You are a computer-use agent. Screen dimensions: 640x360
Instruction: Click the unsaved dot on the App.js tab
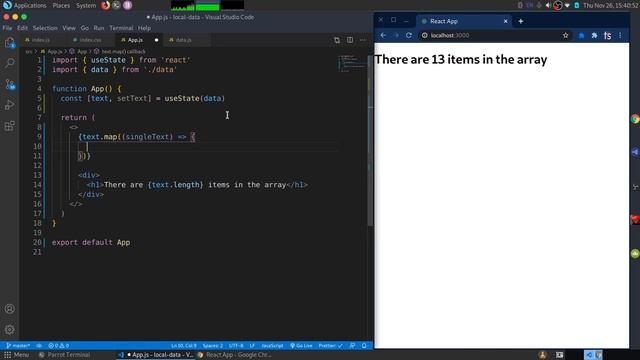(156, 40)
